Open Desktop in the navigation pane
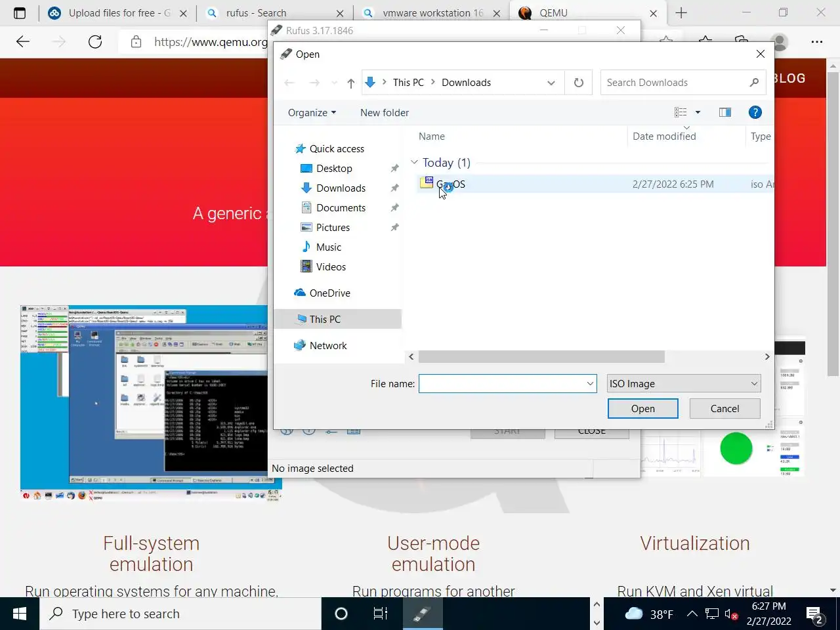This screenshot has height=630, width=840. [334, 169]
